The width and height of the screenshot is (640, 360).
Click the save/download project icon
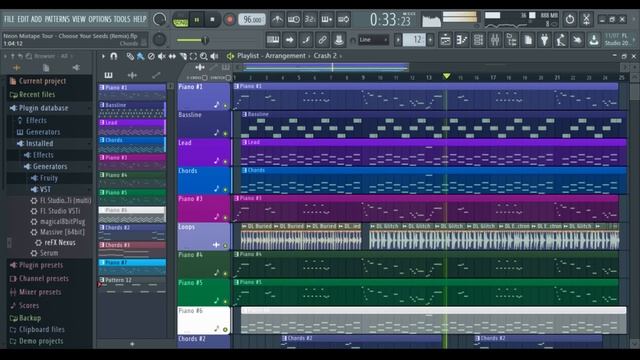tap(594, 40)
